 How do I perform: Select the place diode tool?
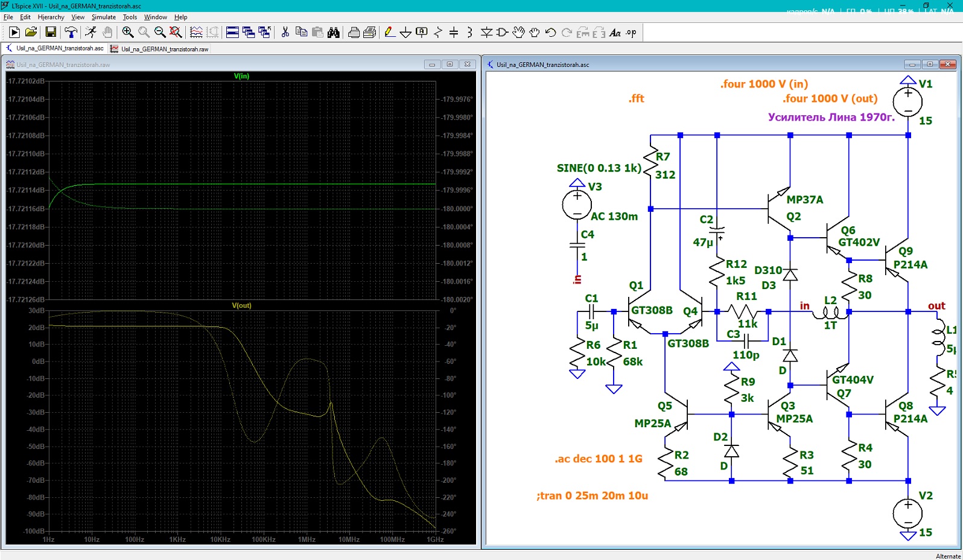[x=486, y=33]
